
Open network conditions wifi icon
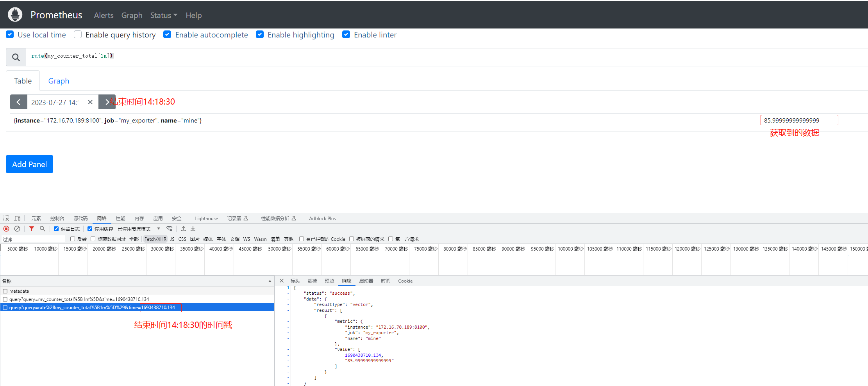click(169, 229)
